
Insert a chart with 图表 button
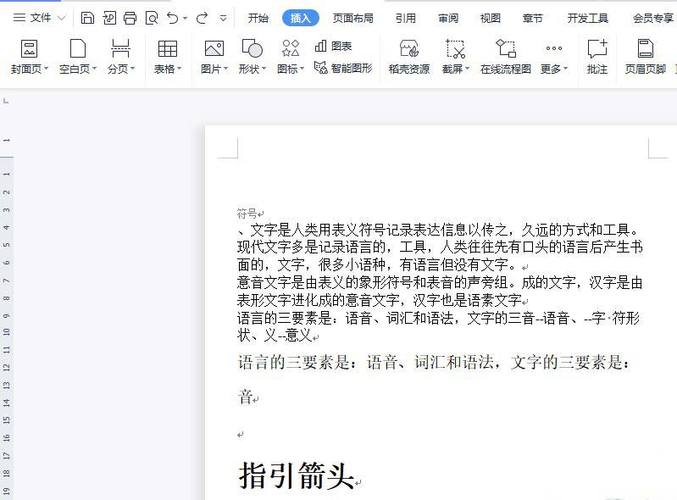(x=333, y=46)
